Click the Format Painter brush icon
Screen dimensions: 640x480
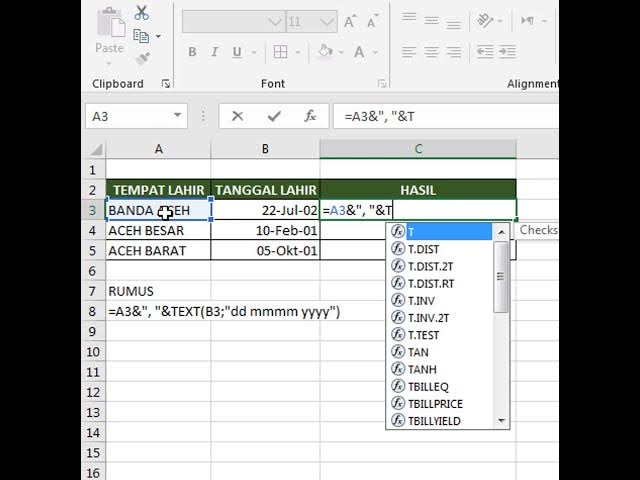tap(143, 59)
